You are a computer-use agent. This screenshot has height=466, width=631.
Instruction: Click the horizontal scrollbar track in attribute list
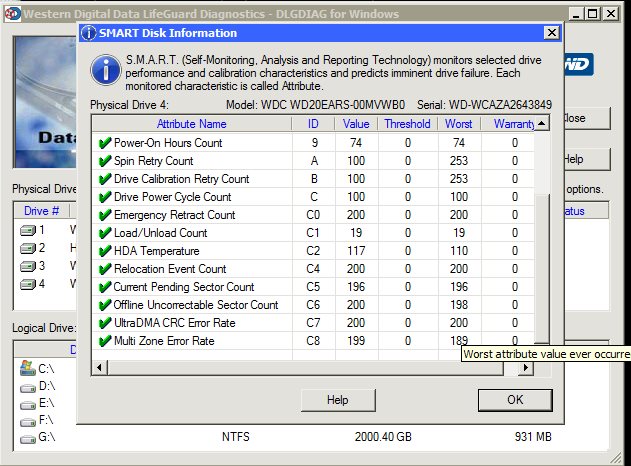pos(511,367)
